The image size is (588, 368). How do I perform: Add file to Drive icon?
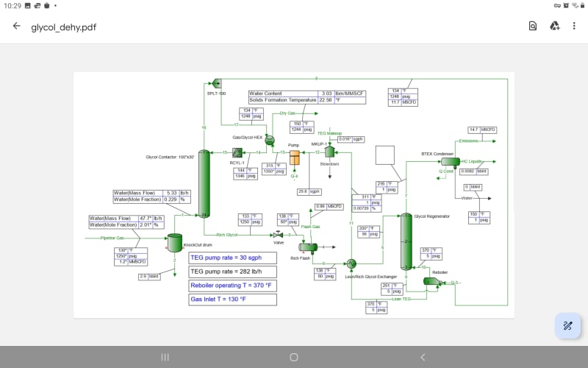[x=554, y=26]
